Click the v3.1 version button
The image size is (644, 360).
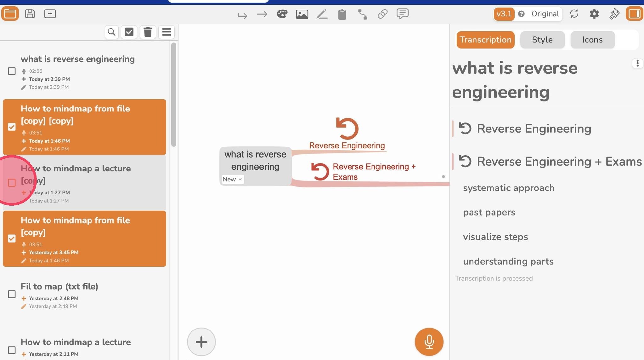(504, 14)
